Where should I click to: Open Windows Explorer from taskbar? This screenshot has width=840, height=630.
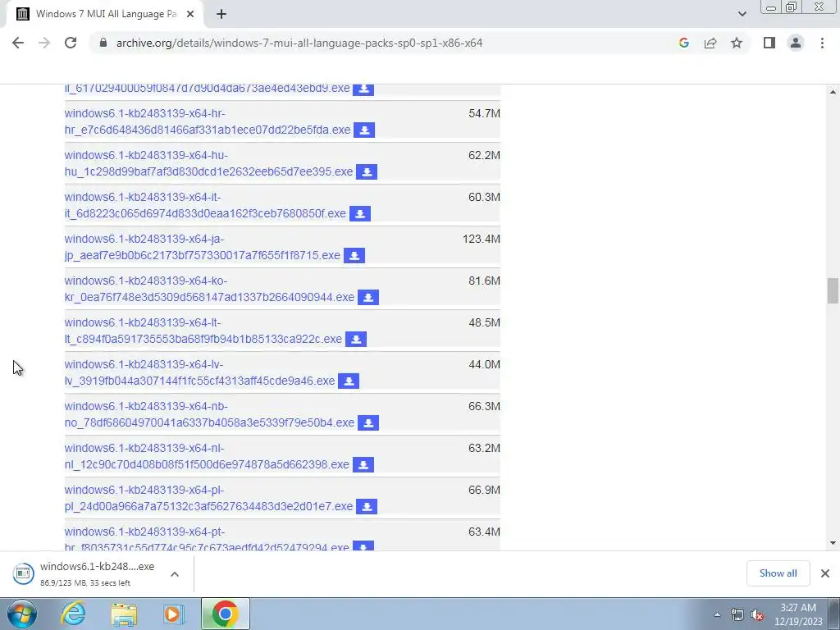[x=124, y=614]
